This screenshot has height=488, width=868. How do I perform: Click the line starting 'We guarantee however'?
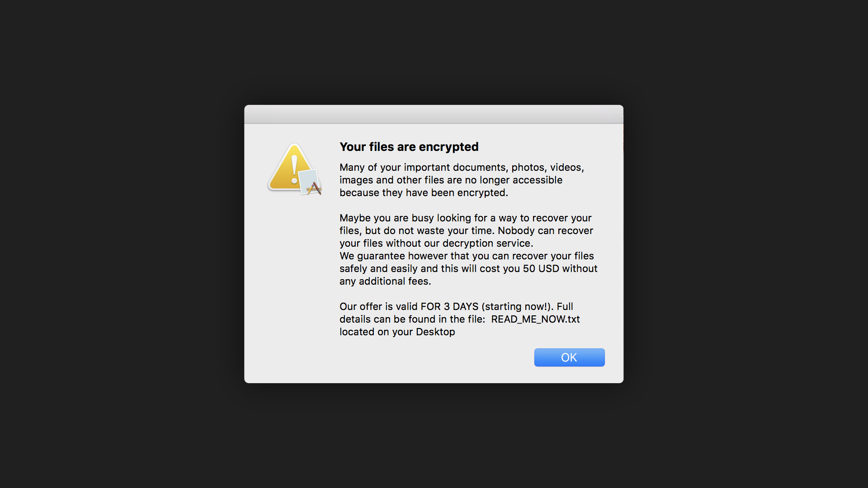coord(467,256)
